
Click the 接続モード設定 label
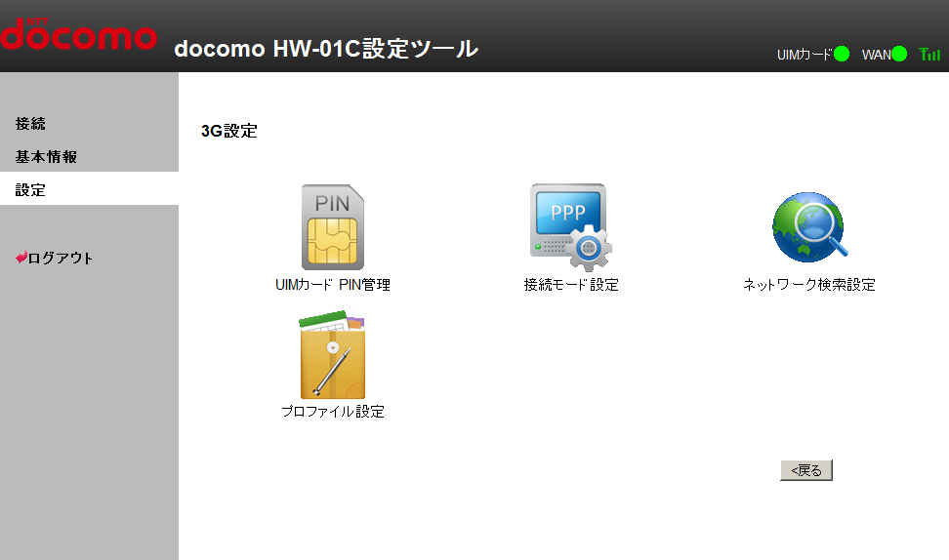(571, 285)
